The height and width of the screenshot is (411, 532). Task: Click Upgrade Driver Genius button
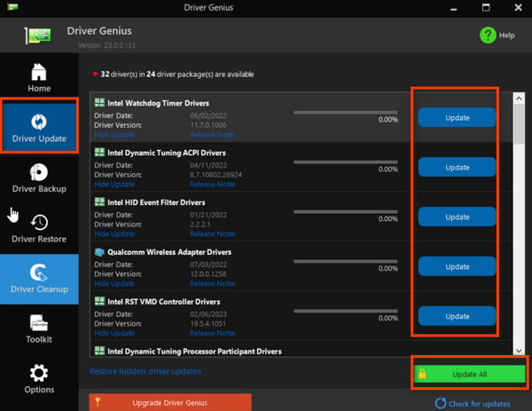(170, 402)
